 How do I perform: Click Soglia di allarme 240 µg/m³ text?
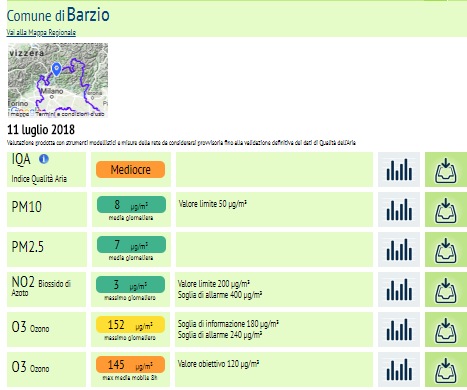click(x=220, y=335)
